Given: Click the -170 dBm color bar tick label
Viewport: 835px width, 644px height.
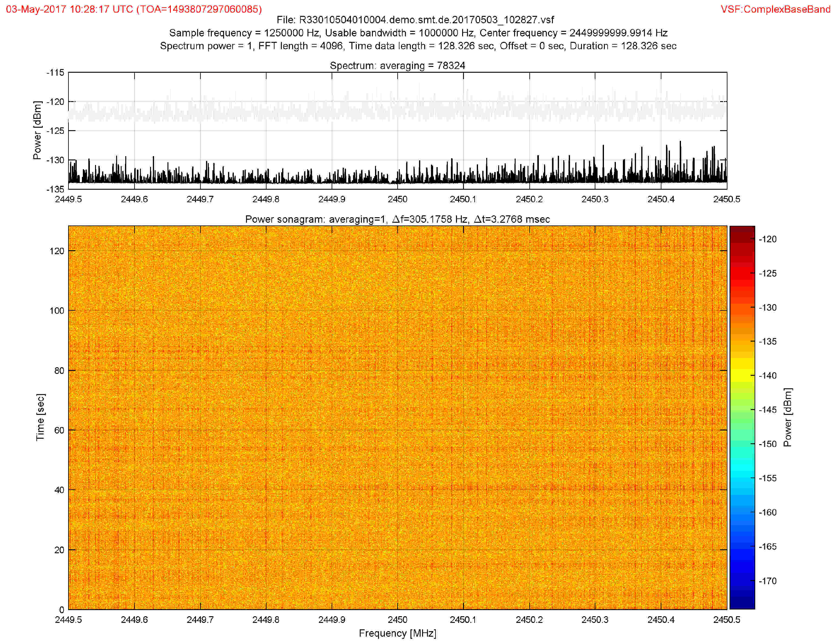Looking at the screenshot, I should point(767,581).
